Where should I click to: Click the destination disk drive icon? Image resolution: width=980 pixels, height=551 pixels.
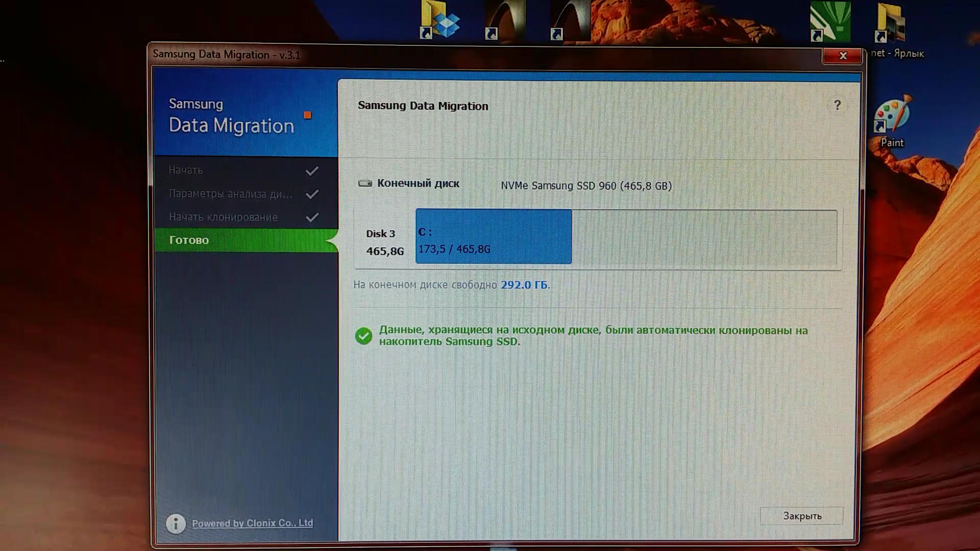[365, 184]
